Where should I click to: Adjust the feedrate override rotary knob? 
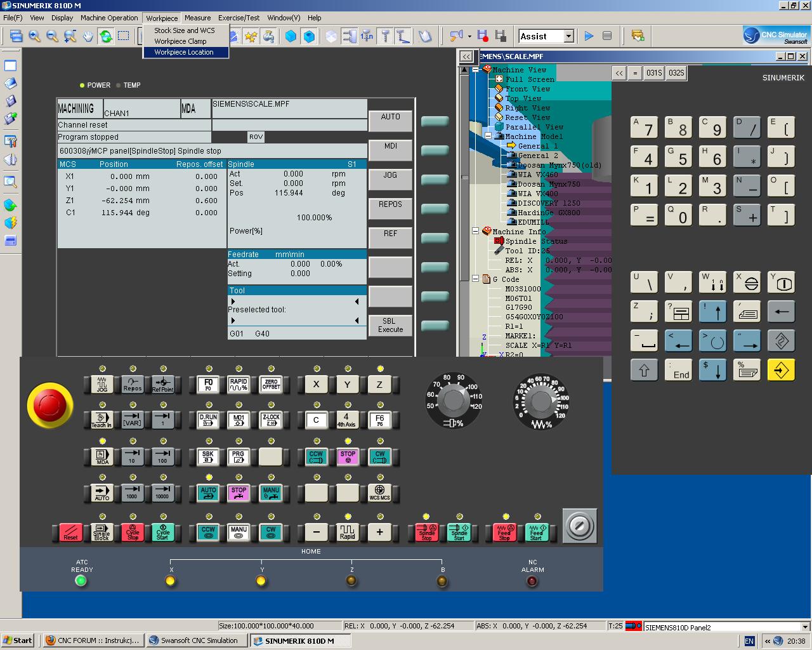pos(541,401)
